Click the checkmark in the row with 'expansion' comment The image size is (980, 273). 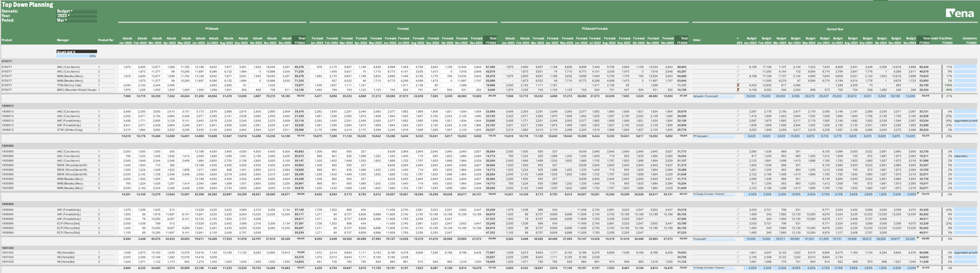click(738, 156)
